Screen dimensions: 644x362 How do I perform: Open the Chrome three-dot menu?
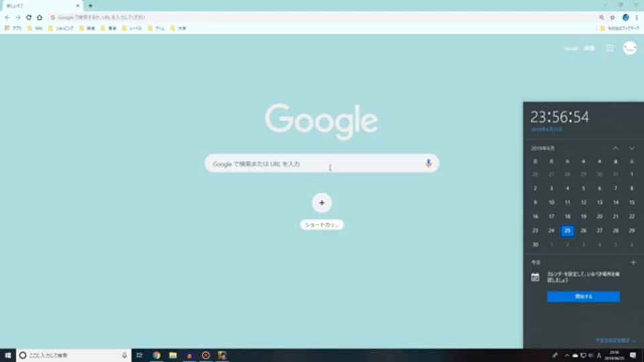click(x=637, y=17)
